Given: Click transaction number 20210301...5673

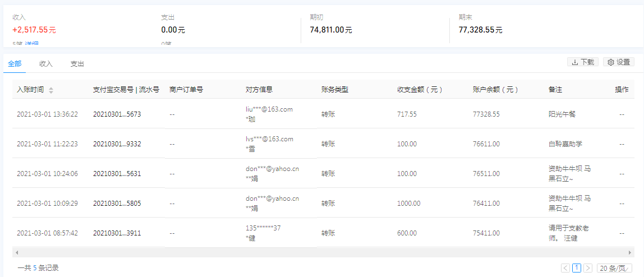Looking at the screenshot, I should click(x=117, y=114).
